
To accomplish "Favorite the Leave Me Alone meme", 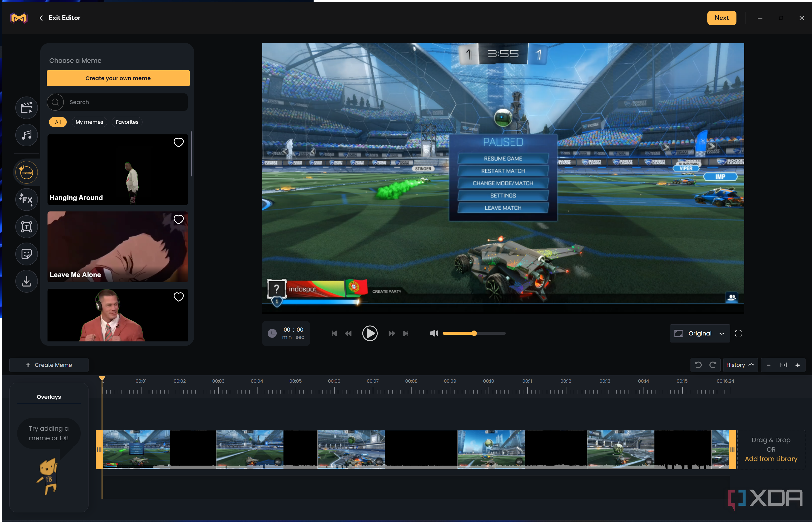I will [x=179, y=220].
